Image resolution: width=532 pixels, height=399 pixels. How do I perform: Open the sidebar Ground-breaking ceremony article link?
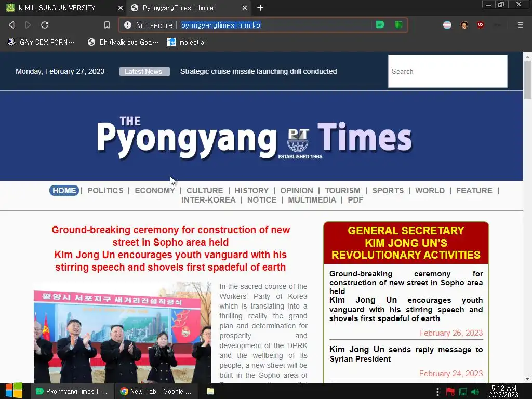point(406,296)
